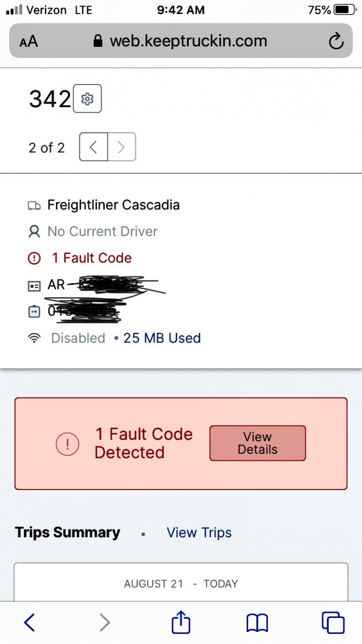Go to previous vehicle arrow
This screenshot has width=362, height=644.
coord(94,147)
